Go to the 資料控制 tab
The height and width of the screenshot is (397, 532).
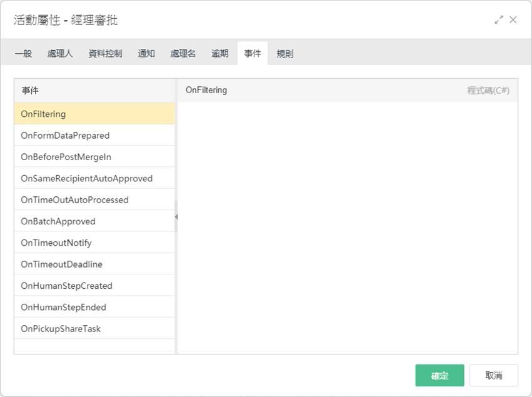(105, 54)
